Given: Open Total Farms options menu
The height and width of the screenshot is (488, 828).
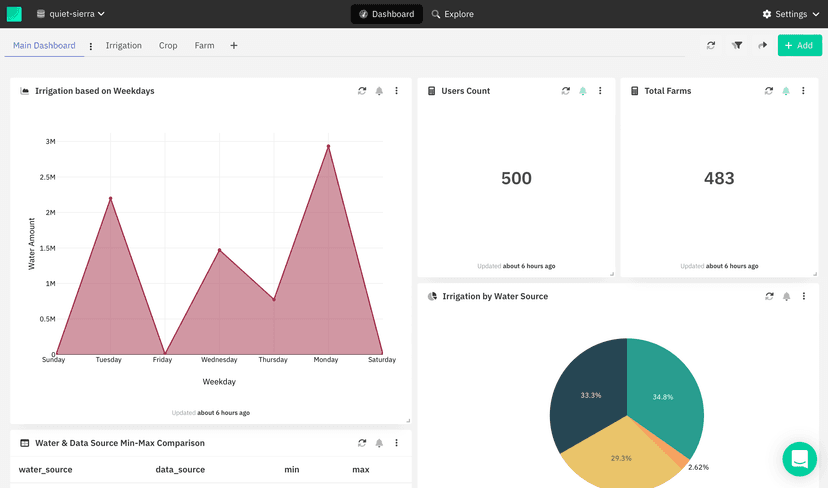Looking at the screenshot, I should 803,91.
